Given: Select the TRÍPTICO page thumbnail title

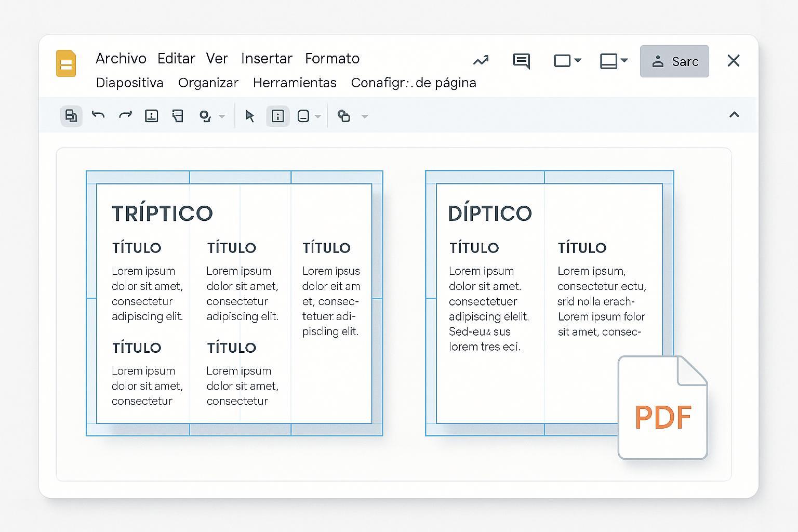Looking at the screenshot, I should click(x=162, y=213).
